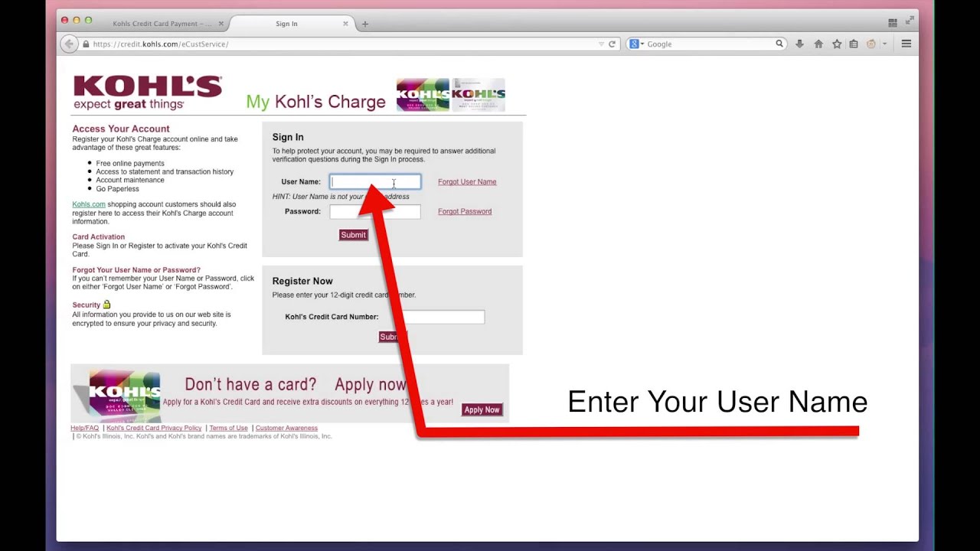Click the search magnifier icon

point(779,44)
